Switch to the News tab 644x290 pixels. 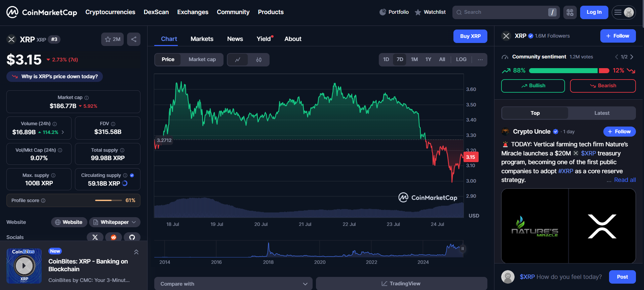tap(235, 39)
